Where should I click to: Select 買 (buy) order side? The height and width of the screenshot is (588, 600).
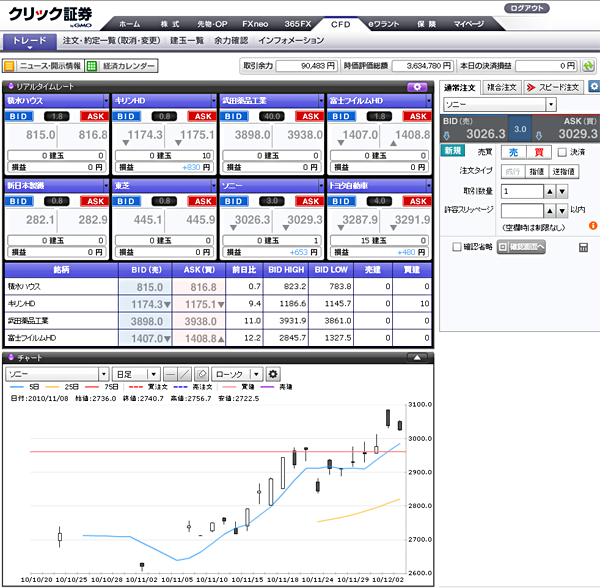pos(538,152)
